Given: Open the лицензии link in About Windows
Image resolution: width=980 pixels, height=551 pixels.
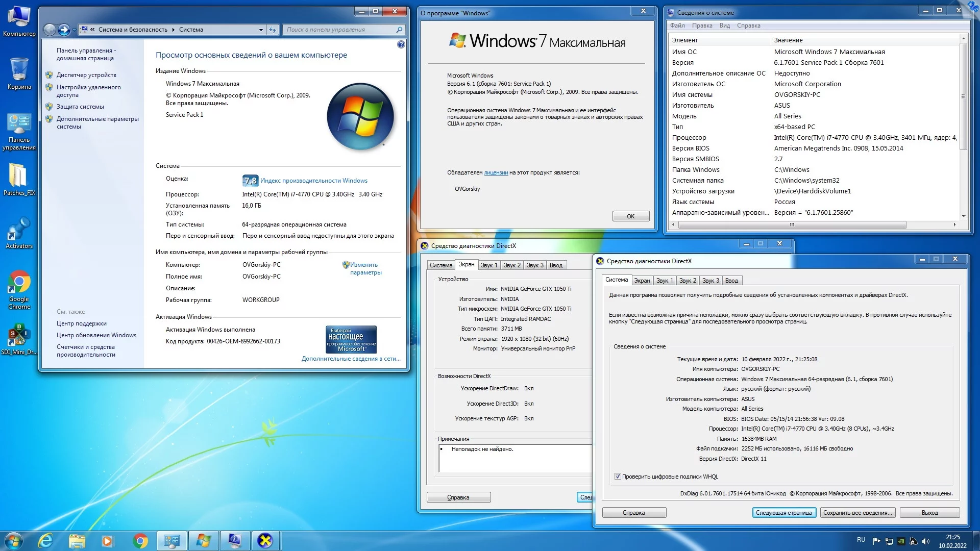Looking at the screenshot, I should pyautogui.click(x=496, y=172).
